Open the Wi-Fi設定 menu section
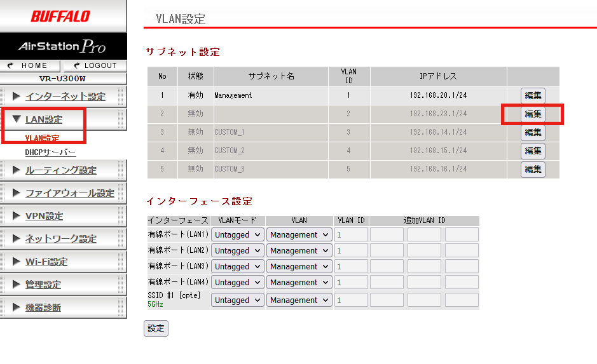 [x=46, y=262]
